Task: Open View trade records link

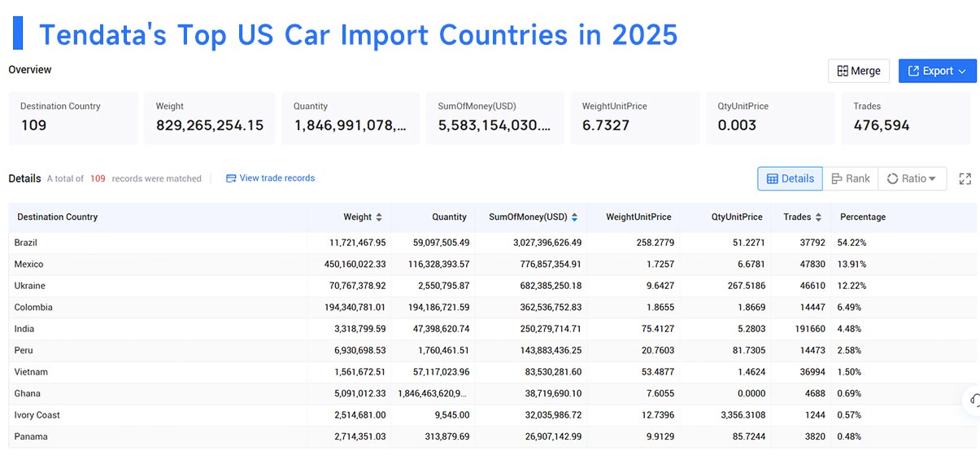Action: coord(270,178)
